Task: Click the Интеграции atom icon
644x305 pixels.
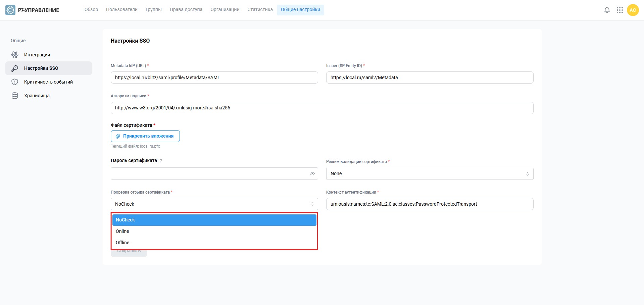Action: (15, 55)
